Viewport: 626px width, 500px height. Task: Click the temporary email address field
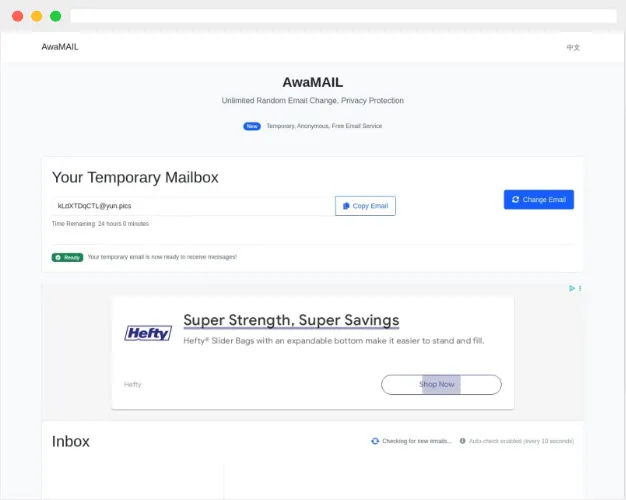tap(192, 206)
